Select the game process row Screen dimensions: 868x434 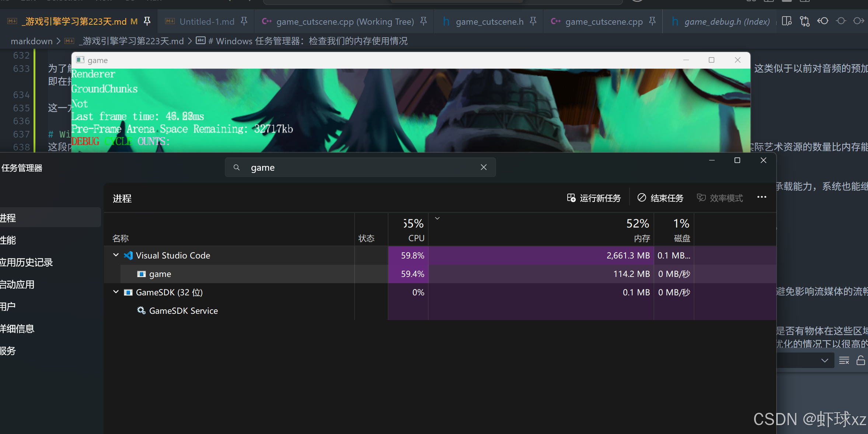pos(160,274)
